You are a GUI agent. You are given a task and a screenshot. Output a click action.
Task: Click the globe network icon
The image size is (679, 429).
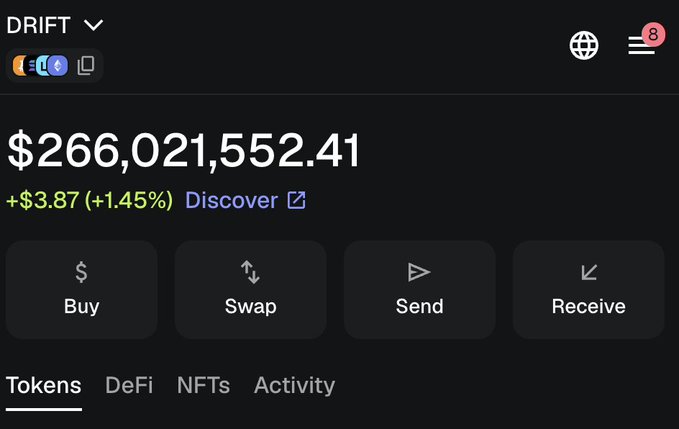coord(584,45)
